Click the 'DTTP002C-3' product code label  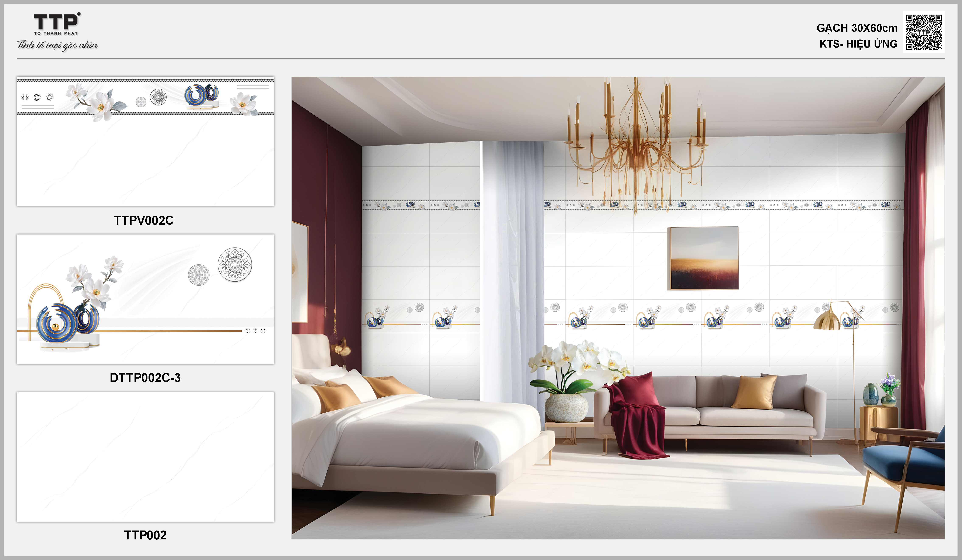coord(145,378)
